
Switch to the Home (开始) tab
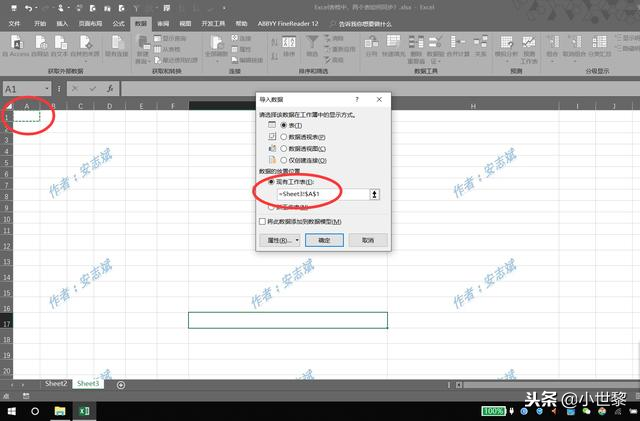[40, 24]
